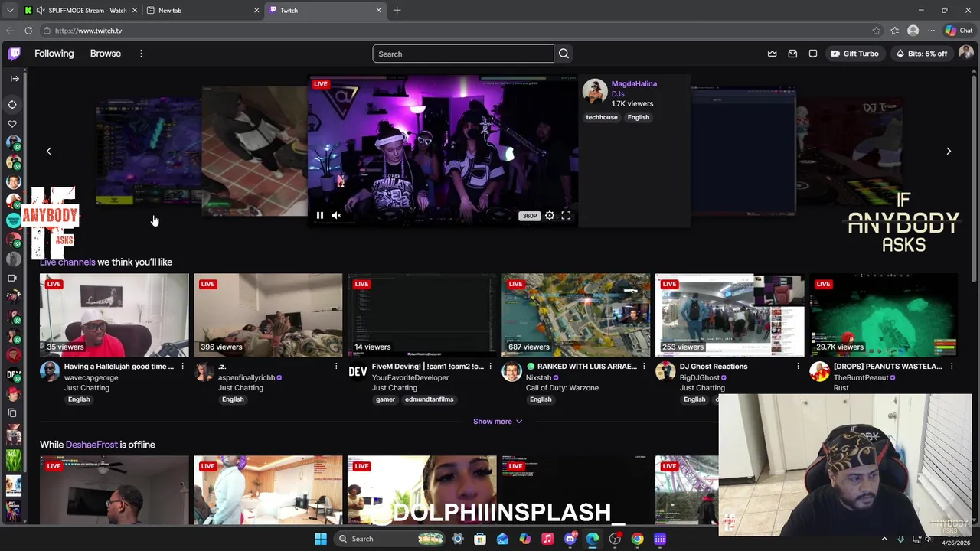
Task: Show hidden system tray icons
Action: [884, 539]
